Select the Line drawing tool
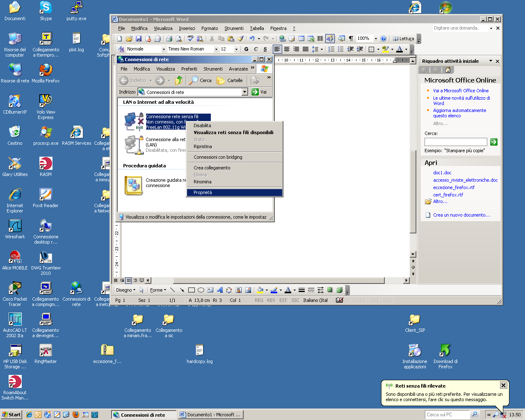 click(x=173, y=290)
